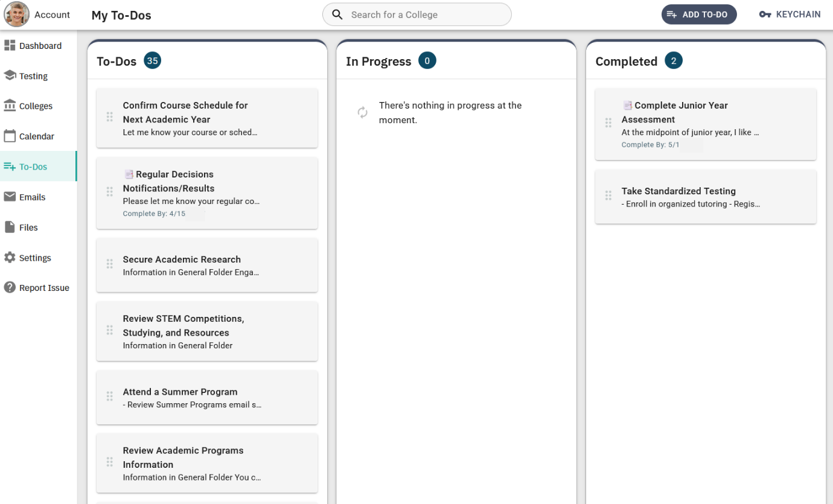Click the Testing graduation cap icon

10,75
